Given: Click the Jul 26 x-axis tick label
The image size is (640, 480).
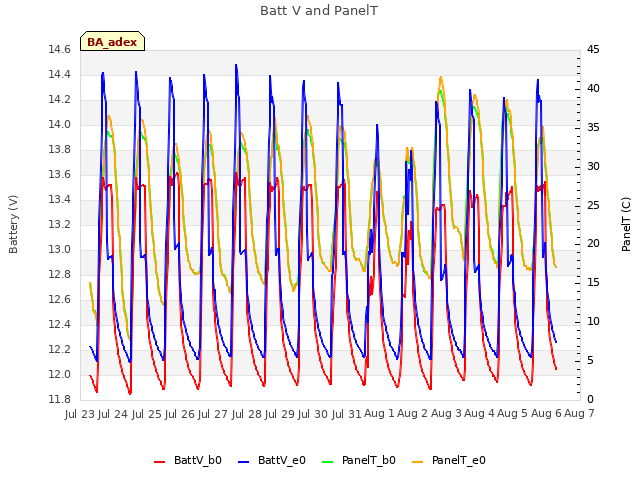Looking at the screenshot, I should tap(180, 414).
